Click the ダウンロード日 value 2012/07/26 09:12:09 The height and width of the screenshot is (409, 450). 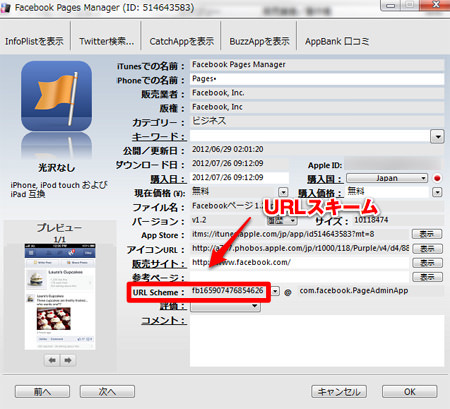point(228,163)
